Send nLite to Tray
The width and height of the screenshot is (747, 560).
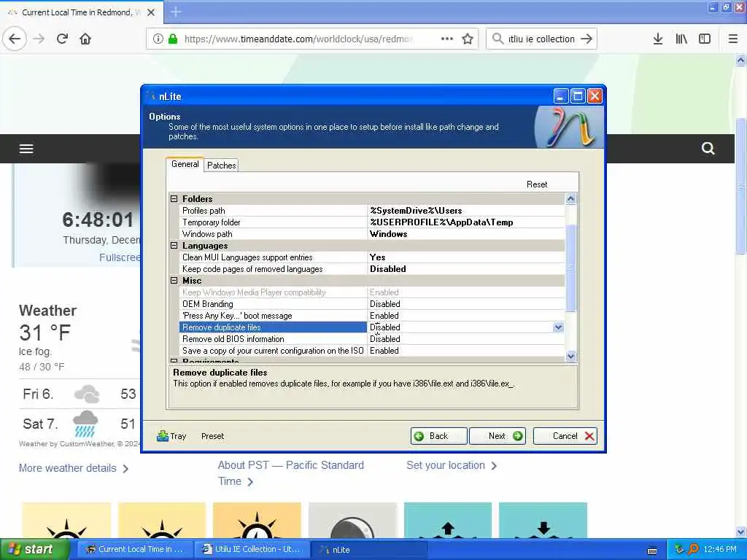point(171,436)
